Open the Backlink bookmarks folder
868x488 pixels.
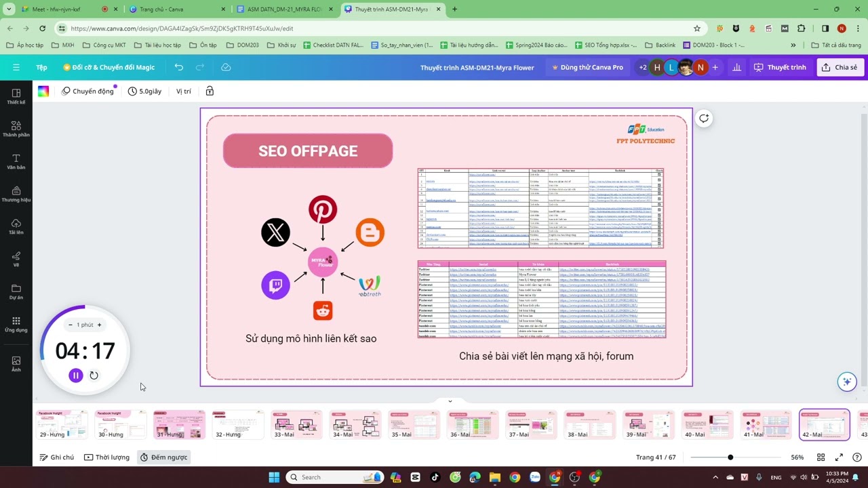659,45
